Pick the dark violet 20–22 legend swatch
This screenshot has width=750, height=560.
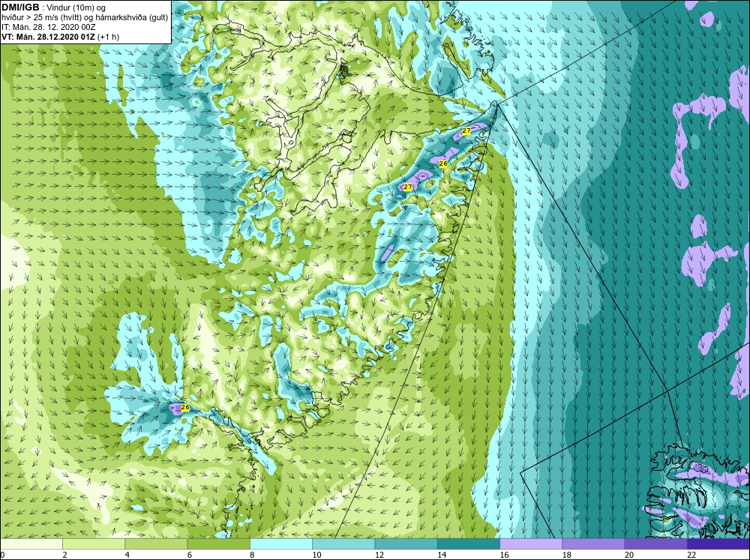click(x=656, y=544)
